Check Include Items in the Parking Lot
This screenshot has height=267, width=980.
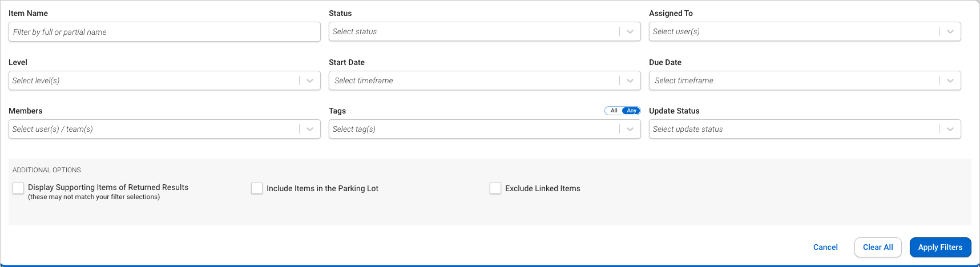(257, 188)
